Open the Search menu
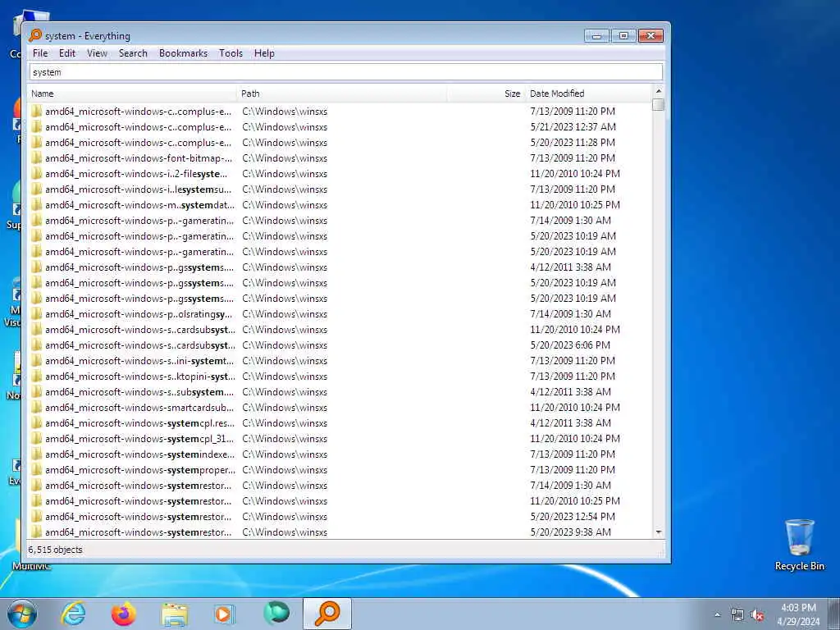This screenshot has width=840, height=630. pos(133,53)
